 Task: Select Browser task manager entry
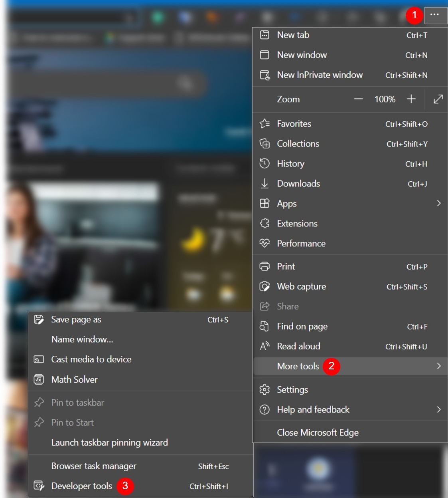click(x=94, y=466)
